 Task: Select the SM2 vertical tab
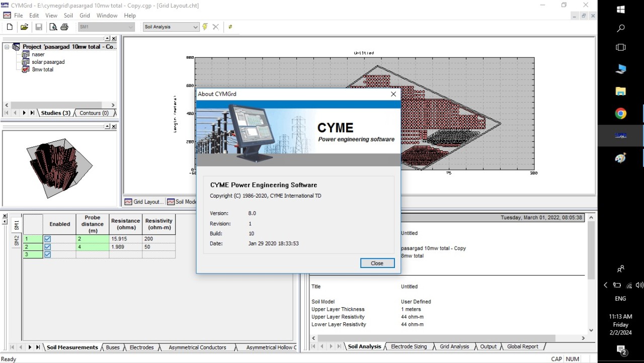coord(16,240)
